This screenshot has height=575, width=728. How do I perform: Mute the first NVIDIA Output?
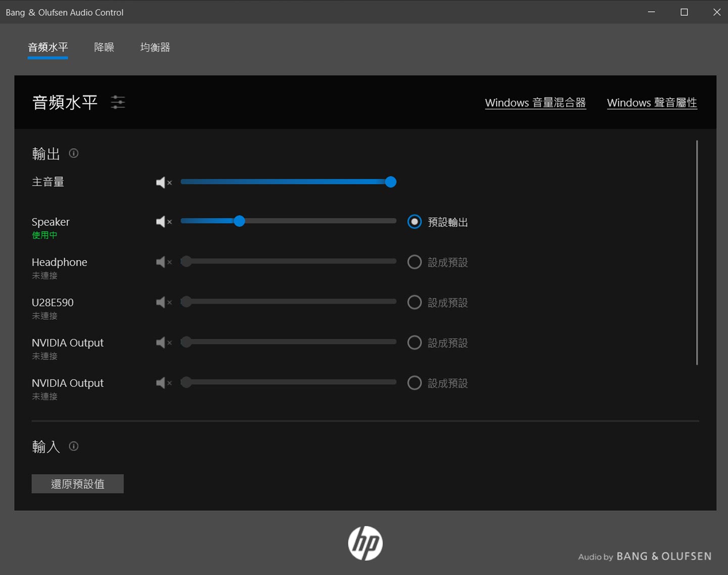pyautogui.click(x=163, y=342)
